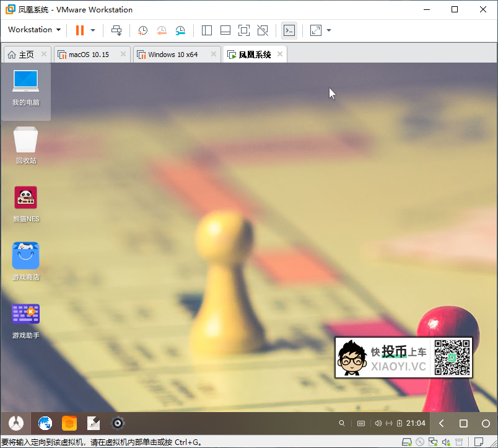Expand the stretch guest dropdown arrow
This screenshot has height=448, width=498.
[329, 30]
